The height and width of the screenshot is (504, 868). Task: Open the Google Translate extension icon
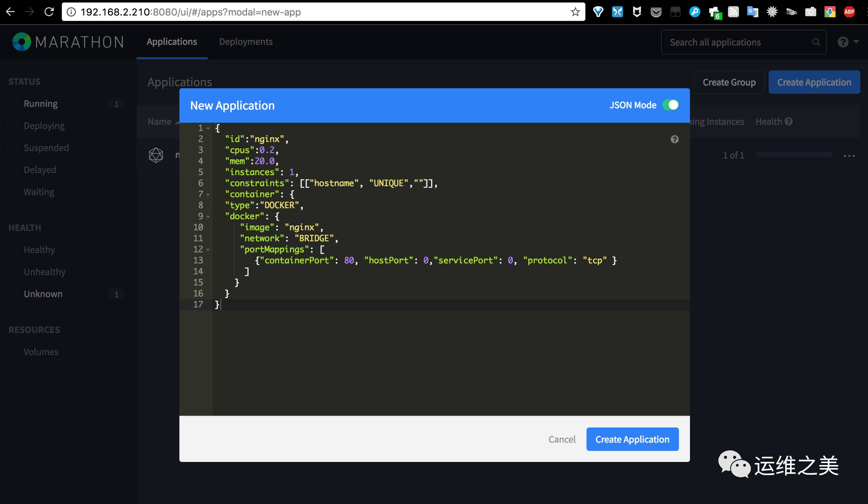(x=752, y=12)
